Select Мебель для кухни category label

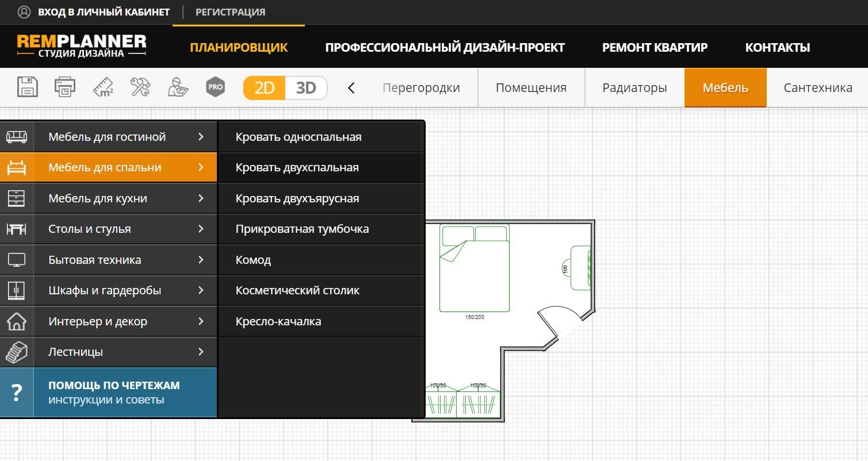[98, 198]
